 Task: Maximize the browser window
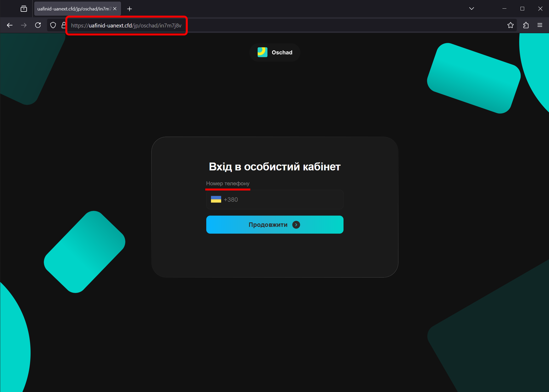pos(522,9)
